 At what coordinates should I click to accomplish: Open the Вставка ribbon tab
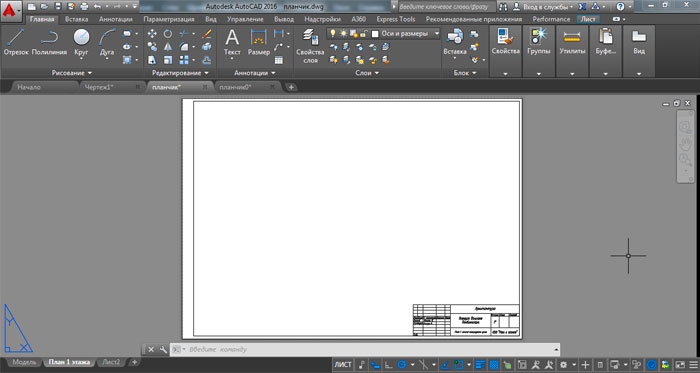(76, 19)
